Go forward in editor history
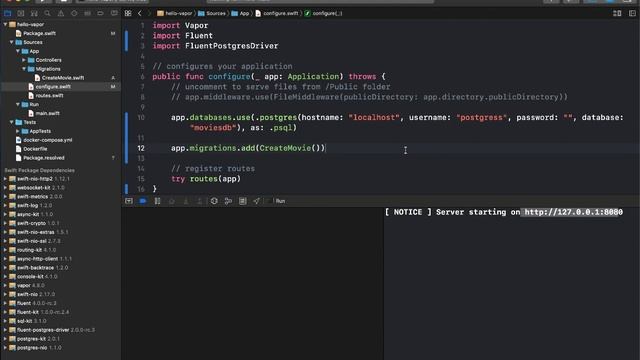Screen dimensions: 640x360 click(x=149, y=13)
